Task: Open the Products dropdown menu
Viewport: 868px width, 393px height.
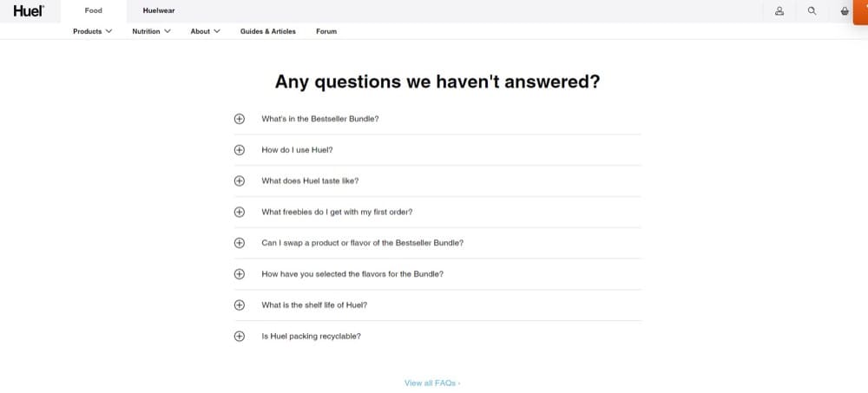Action: [93, 31]
